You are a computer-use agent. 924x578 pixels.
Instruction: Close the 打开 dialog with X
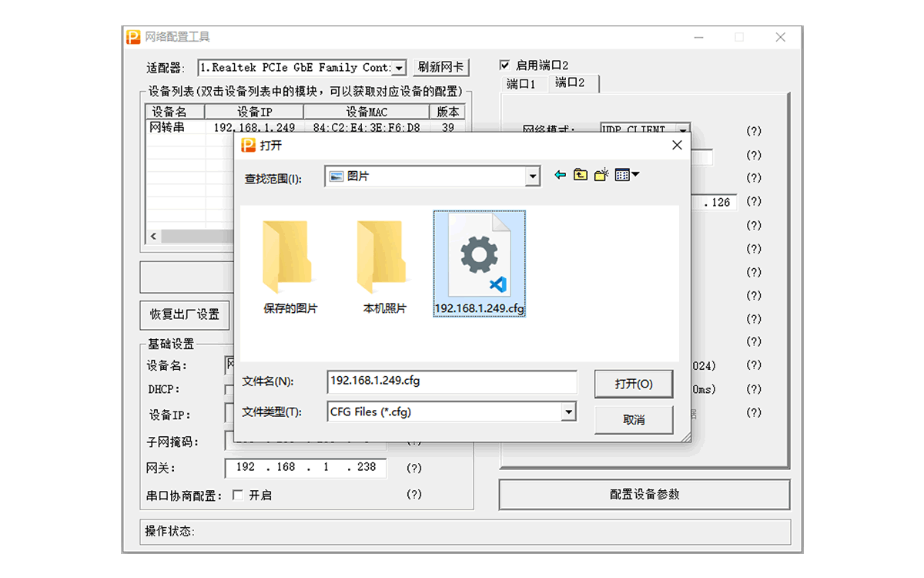(x=677, y=145)
